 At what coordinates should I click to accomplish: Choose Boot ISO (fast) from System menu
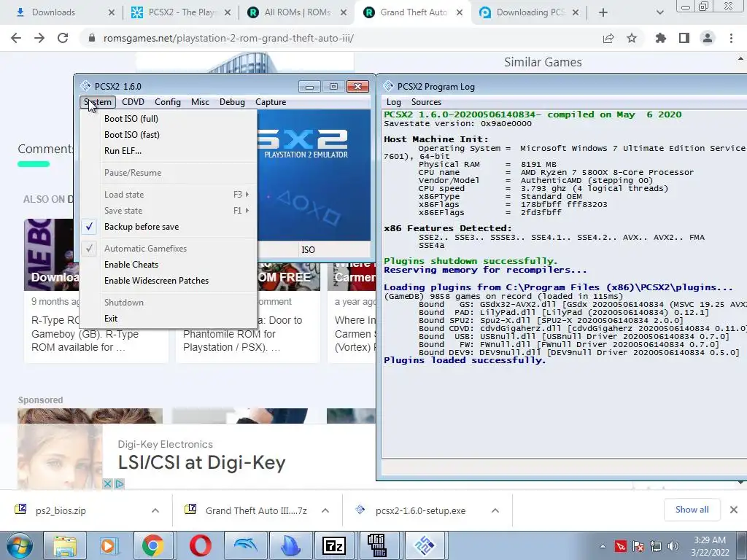tap(169, 135)
